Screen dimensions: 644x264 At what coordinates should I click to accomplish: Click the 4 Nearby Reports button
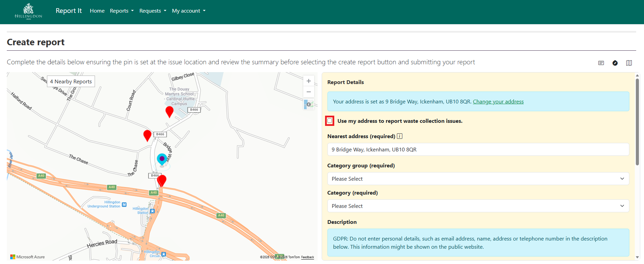tap(71, 81)
